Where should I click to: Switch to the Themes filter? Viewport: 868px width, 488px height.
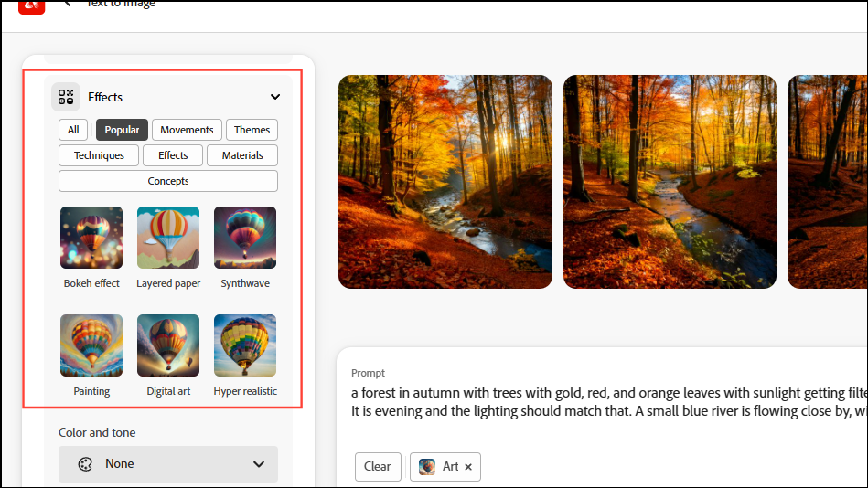(x=252, y=130)
